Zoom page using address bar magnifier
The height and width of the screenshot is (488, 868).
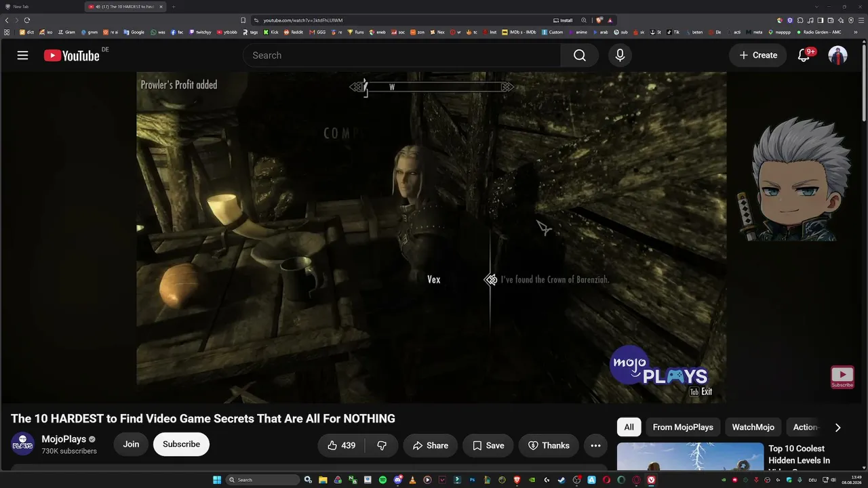(583, 20)
